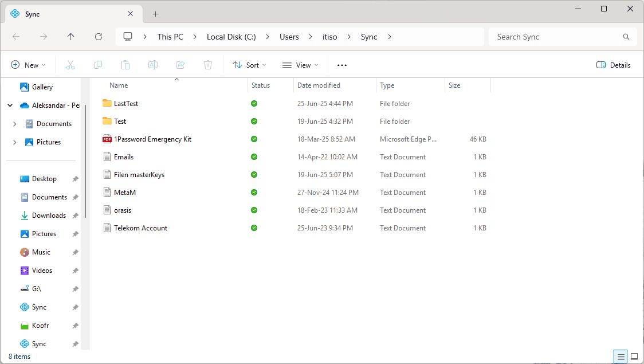Open the G:\ drive shortcut

[37, 289]
